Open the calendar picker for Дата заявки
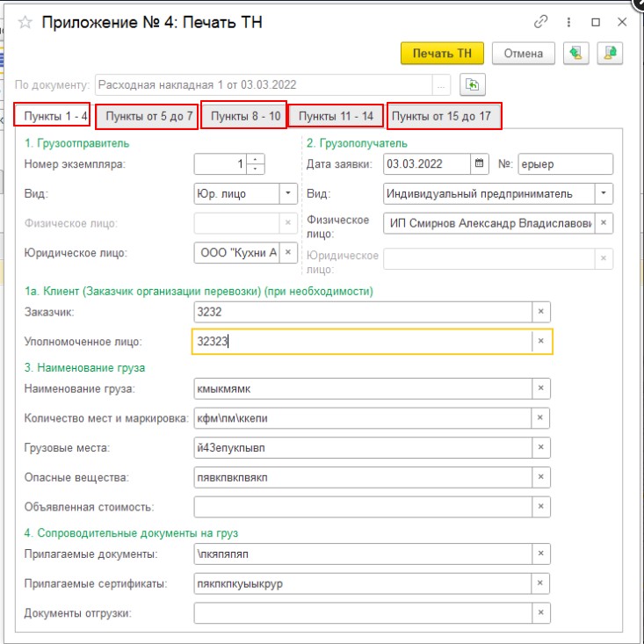The height and width of the screenshot is (644, 644). [x=479, y=163]
